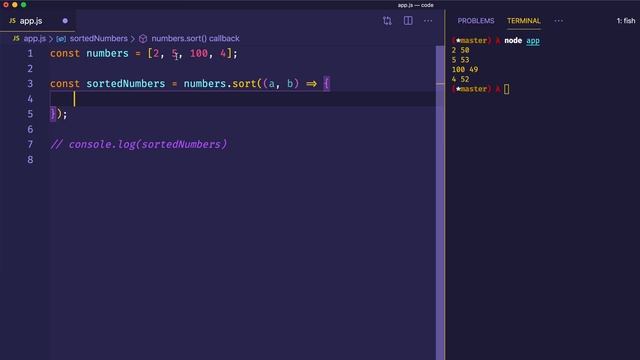Viewport: 640px width, 360px height.
Task: Click the macOS red close window button
Action: (x=6, y=4)
